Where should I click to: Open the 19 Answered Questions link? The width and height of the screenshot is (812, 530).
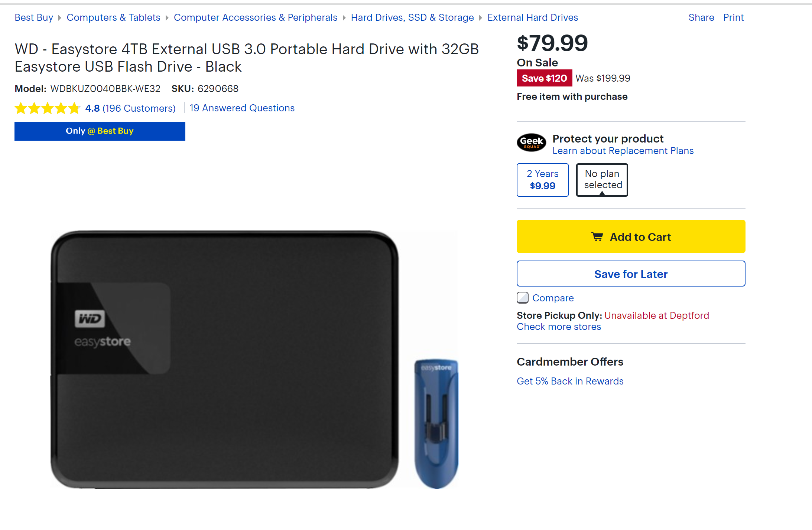pyautogui.click(x=242, y=108)
